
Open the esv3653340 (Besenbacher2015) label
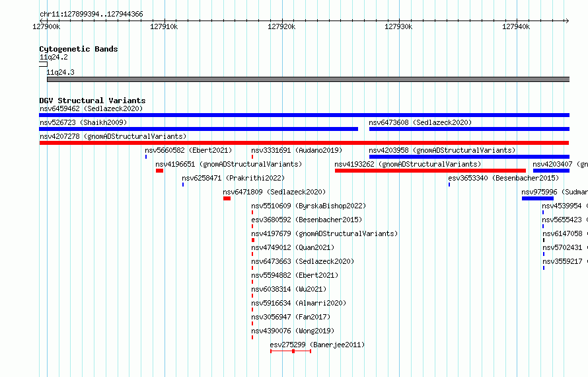tap(503, 178)
